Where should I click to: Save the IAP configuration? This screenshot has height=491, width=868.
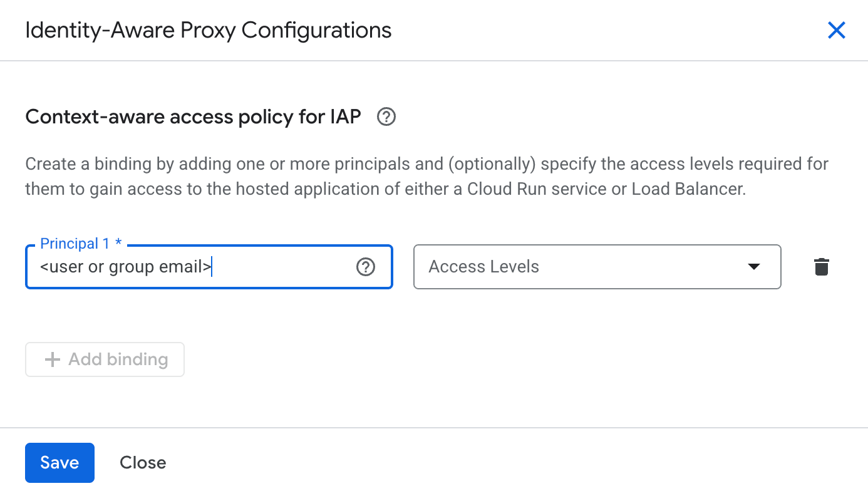tap(59, 462)
